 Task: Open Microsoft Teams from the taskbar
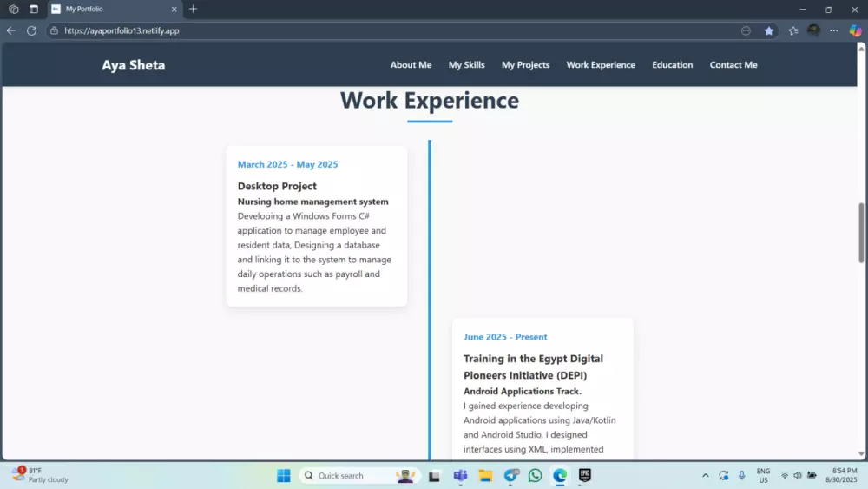[461, 476]
